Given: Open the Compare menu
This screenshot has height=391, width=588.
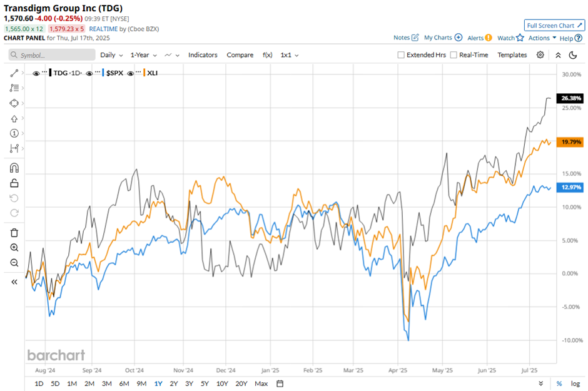Looking at the screenshot, I should [240, 54].
